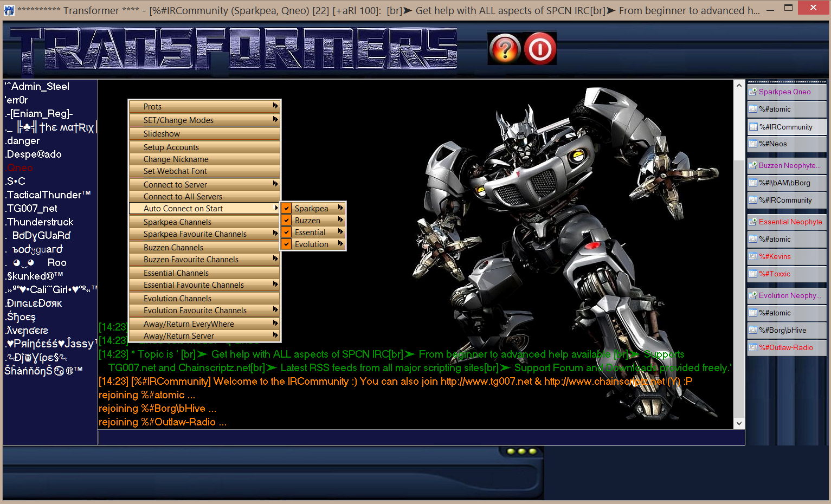Image resolution: width=831 pixels, height=504 pixels.
Task: Expand the Prots submenu arrow
Action: pyautogui.click(x=275, y=106)
